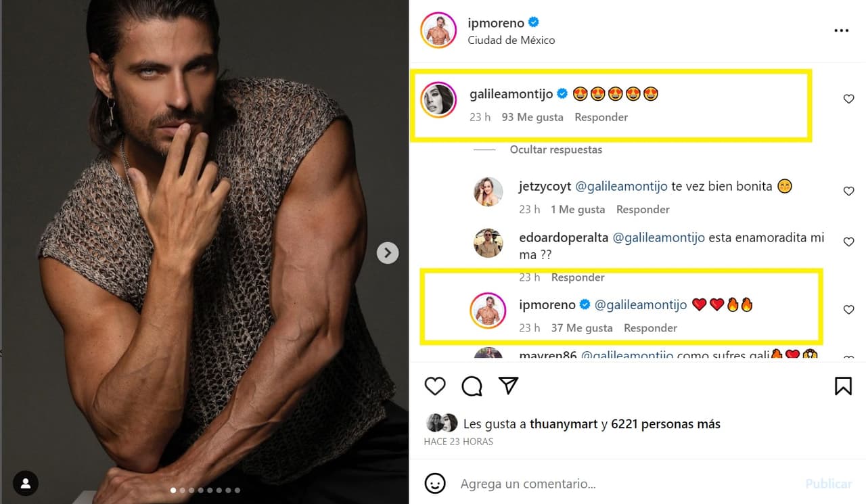Like the post with the heart icon
Viewport: 866px width, 504px height.
tap(435, 386)
